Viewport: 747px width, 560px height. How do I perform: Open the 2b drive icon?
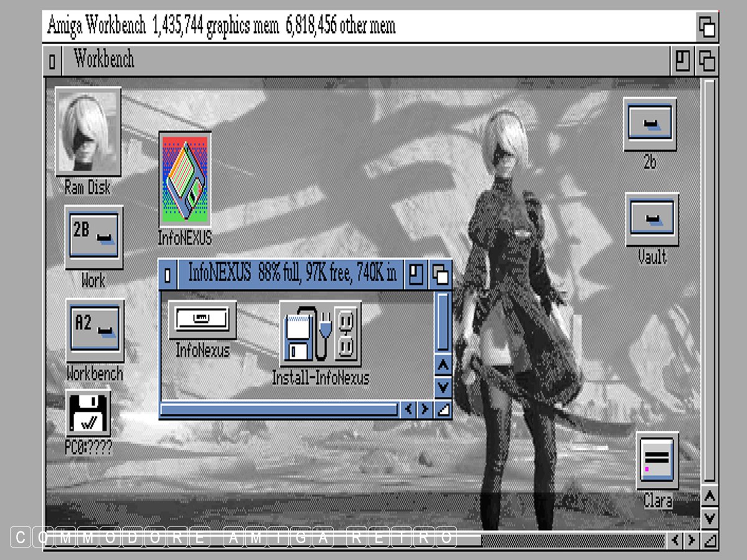coord(650,124)
